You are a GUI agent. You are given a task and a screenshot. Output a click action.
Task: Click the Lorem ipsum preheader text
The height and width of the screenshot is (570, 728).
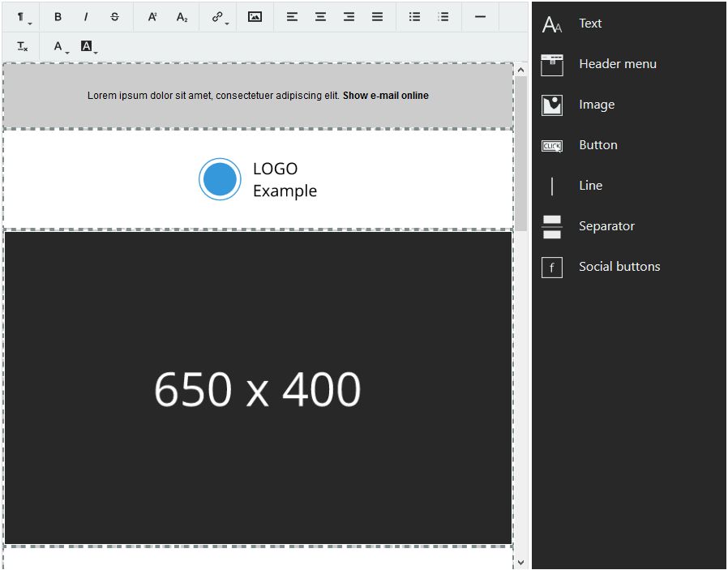213,96
